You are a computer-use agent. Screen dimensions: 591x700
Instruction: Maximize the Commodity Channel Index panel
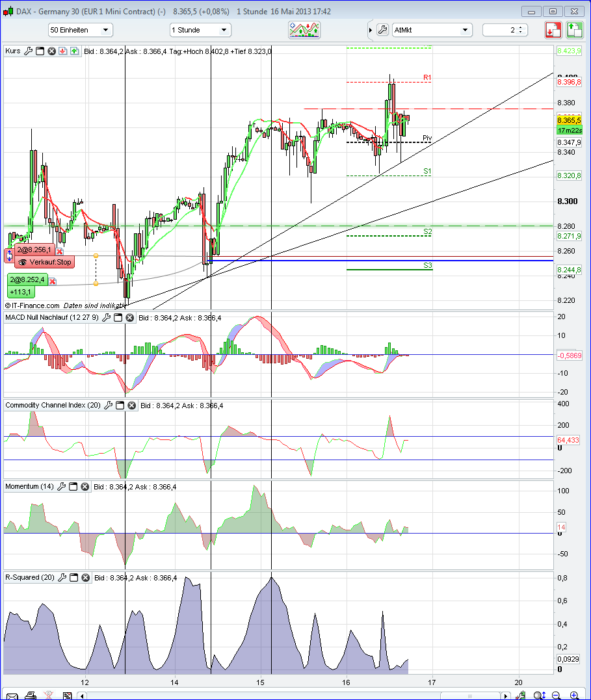coord(120,405)
